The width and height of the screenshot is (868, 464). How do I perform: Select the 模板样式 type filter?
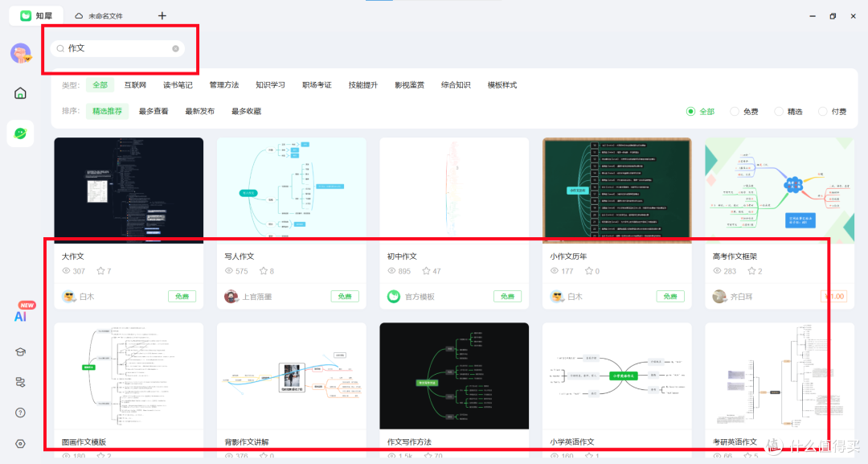point(502,84)
